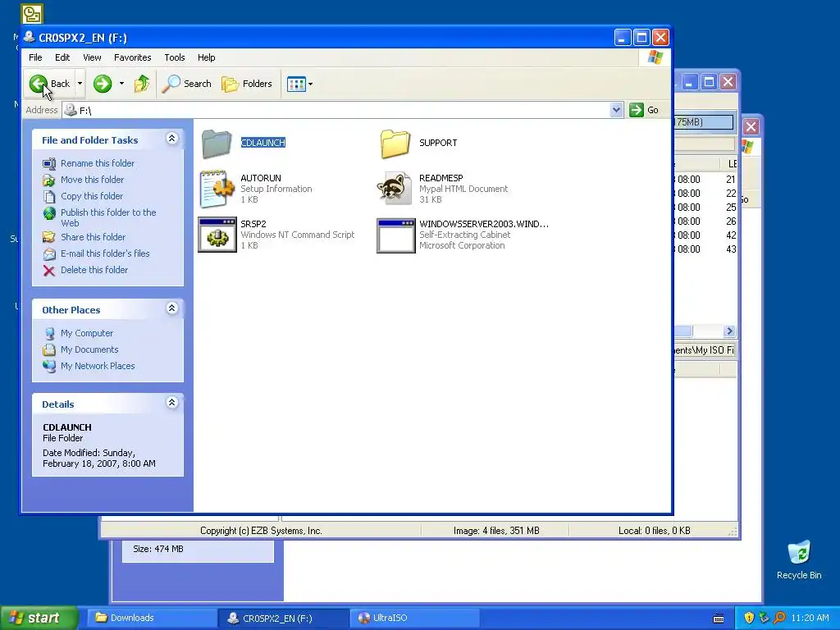
Task: Click the My Computer icon in Other Places
Action: click(49, 334)
